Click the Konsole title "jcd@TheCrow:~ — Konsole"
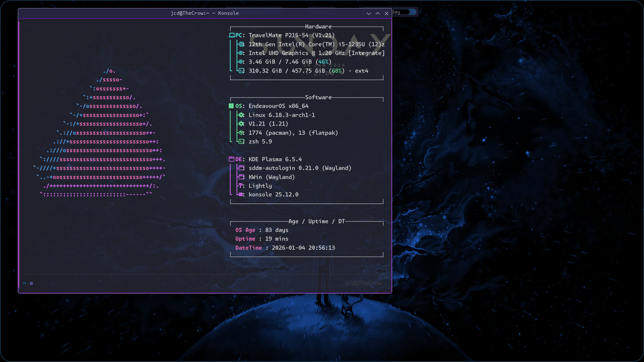Viewport: 644px width, 362px height. (x=205, y=13)
